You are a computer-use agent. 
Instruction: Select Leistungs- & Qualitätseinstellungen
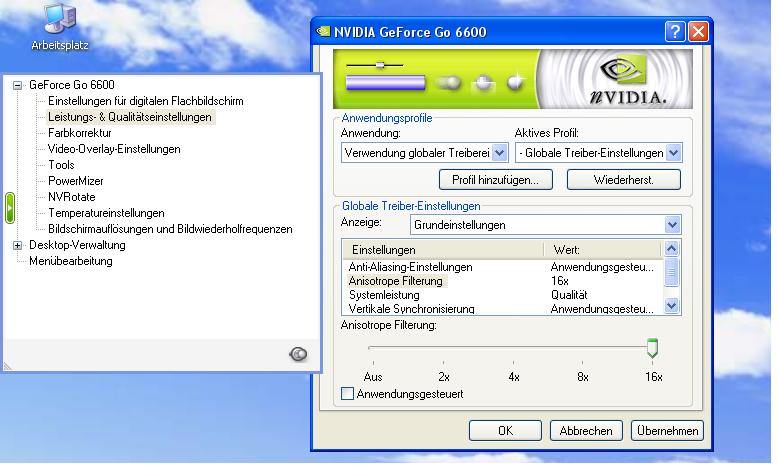pos(130,117)
